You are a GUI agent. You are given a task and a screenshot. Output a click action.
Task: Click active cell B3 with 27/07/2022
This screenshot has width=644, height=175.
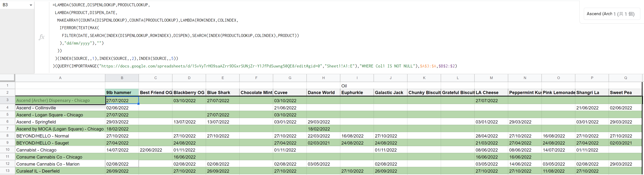[x=122, y=100]
